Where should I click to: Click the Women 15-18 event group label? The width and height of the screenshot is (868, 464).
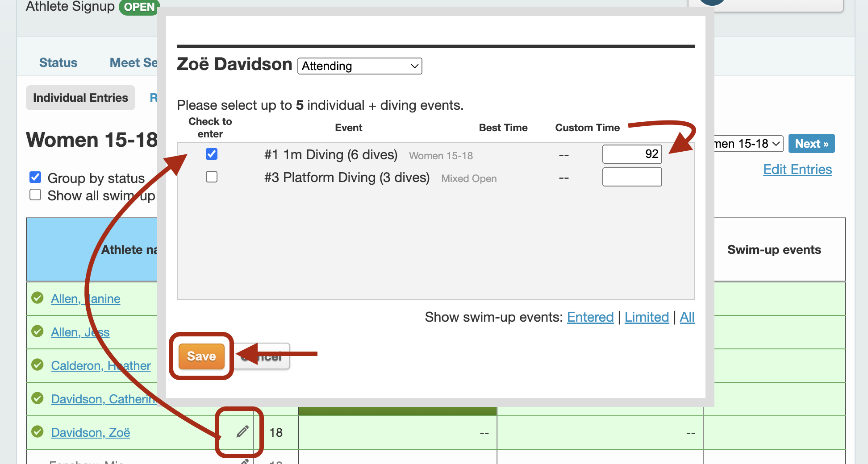[x=441, y=156]
